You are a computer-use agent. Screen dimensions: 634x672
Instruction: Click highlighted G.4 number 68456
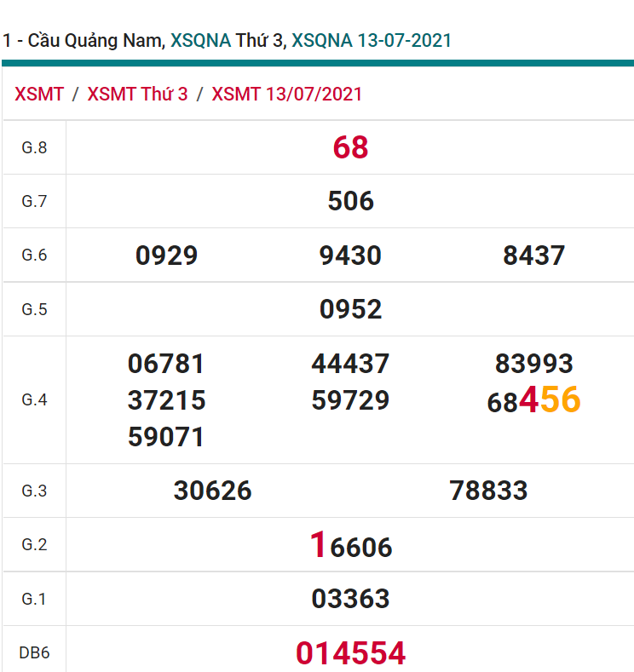click(x=534, y=399)
